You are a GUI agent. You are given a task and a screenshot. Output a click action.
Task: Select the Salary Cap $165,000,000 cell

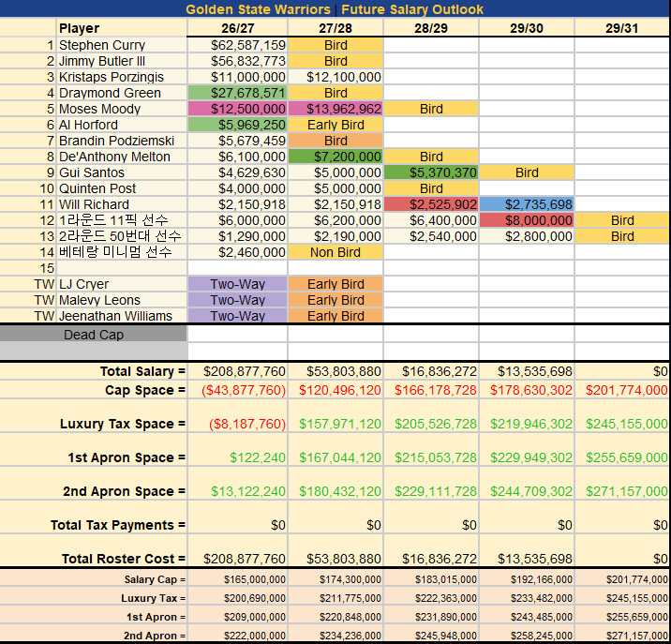click(x=237, y=579)
